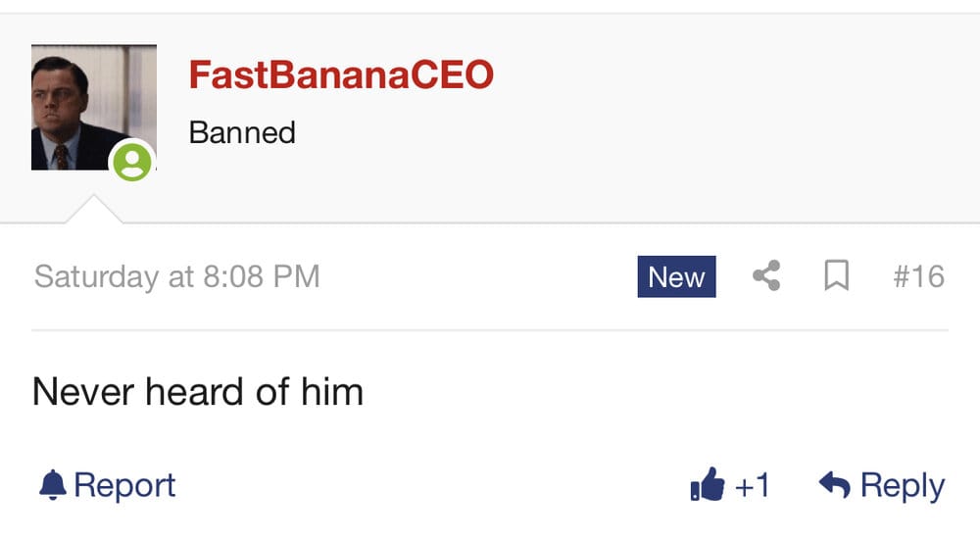Open the FastBananaCEO username profile link

[341, 74]
